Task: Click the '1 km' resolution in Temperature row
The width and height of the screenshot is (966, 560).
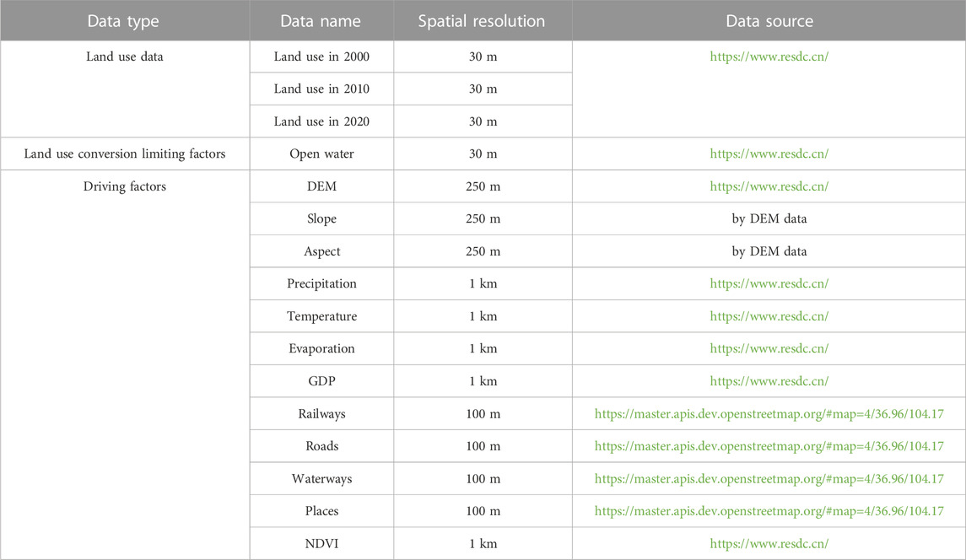Action: (483, 316)
